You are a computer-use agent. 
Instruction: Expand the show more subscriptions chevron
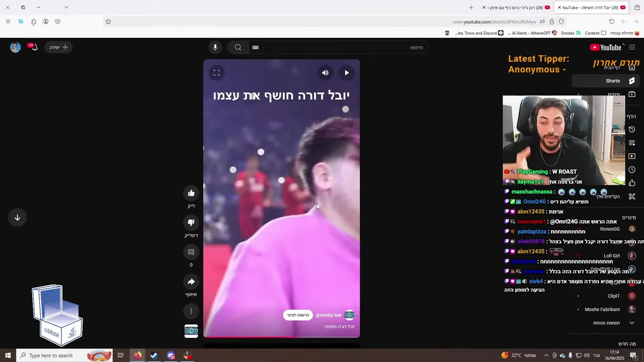(632, 323)
